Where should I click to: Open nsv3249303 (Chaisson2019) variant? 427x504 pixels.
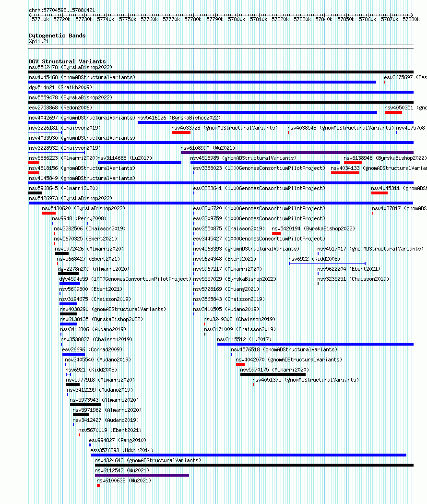[x=239, y=320]
